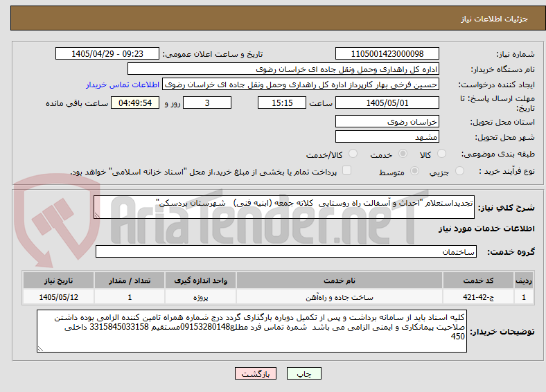The image size is (546, 392).
Task: Click the بازگشت back button
Action: 256,373
